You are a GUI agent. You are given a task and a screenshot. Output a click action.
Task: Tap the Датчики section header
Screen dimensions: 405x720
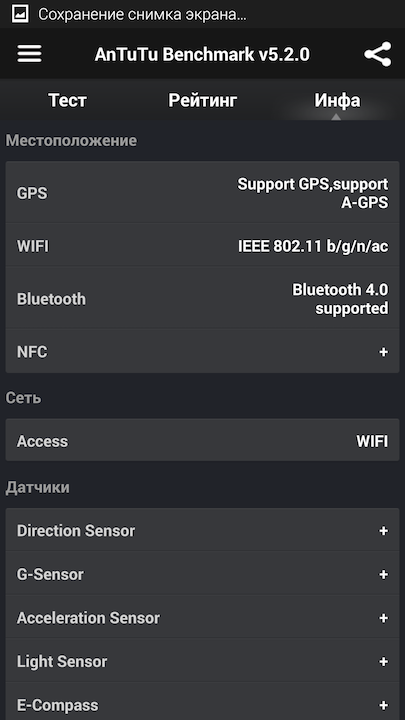38,487
